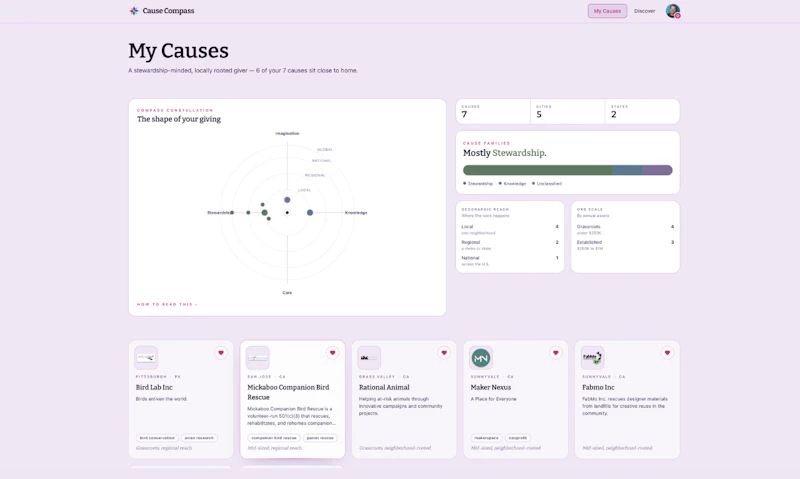Click the Maker Nexus MN logo
800x479 pixels.
[481, 358]
